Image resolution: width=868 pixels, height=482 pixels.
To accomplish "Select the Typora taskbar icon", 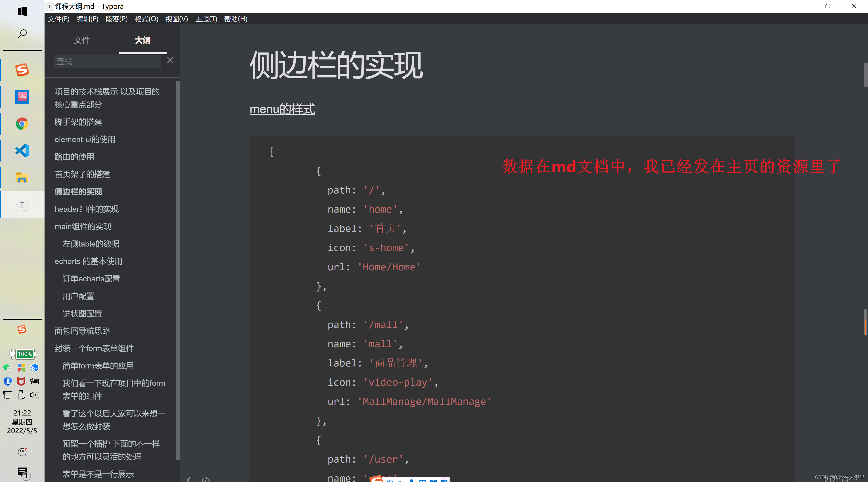I will tap(22, 205).
